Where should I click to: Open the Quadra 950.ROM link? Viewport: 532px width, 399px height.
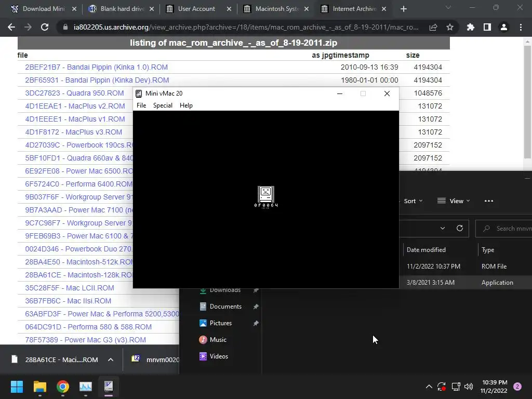pos(74,93)
